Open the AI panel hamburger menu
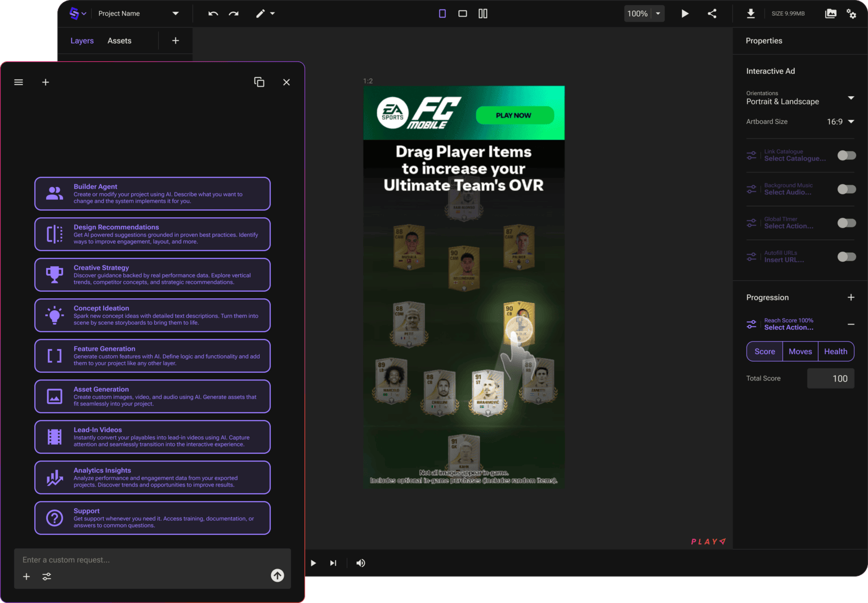The height and width of the screenshot is (603, 868). 19,82
